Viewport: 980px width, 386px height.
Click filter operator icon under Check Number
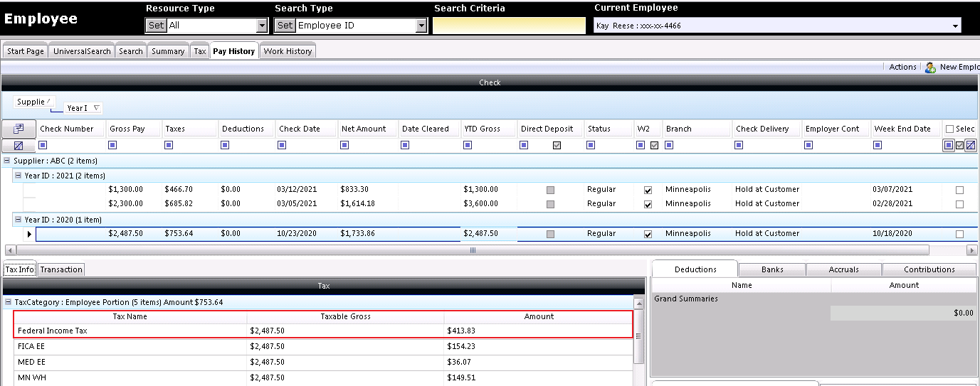pyautogui.click(x=43, y=145)
